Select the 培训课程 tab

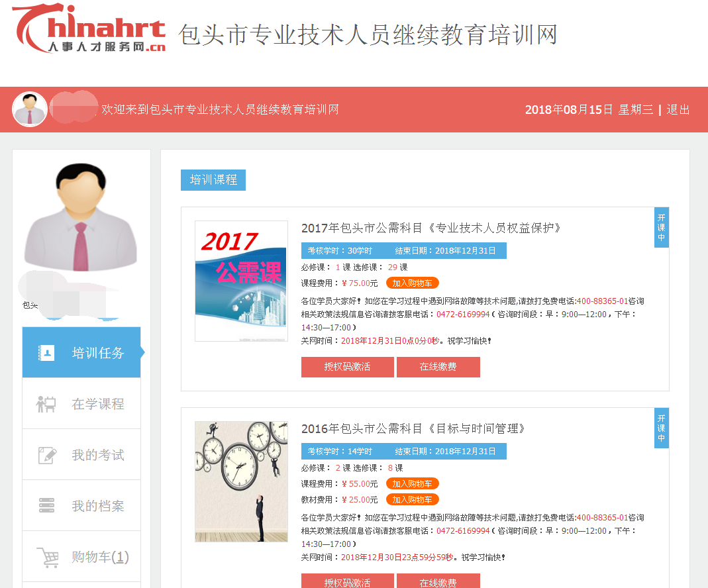(x=213, y=180)
